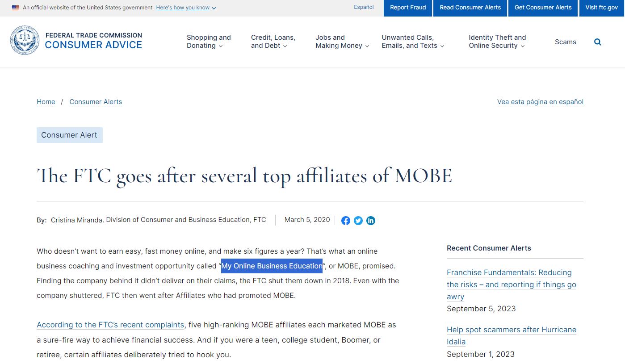The image size is (625, 364).
Task: Click Visit ftc.gov button
Action: (602, 8)
